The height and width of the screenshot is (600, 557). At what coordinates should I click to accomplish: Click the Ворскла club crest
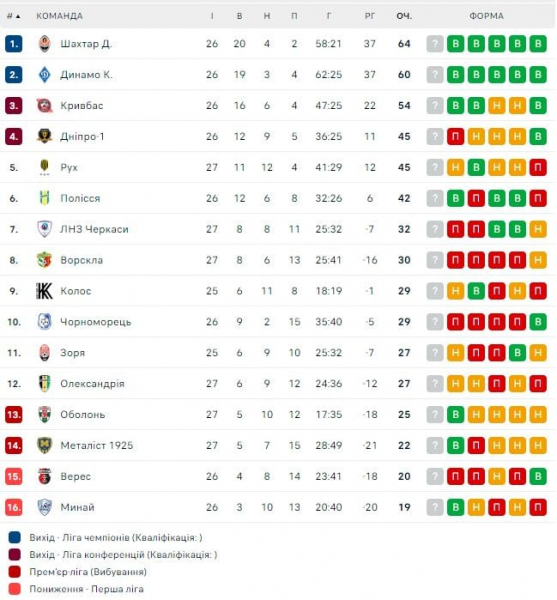pos(44,260)
